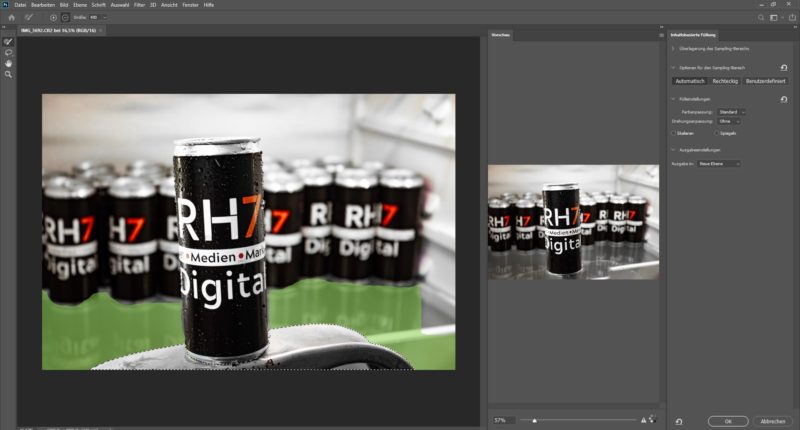
Task: Reset the Fülleinstellungen fill settings
Action: tap(784, 99)
